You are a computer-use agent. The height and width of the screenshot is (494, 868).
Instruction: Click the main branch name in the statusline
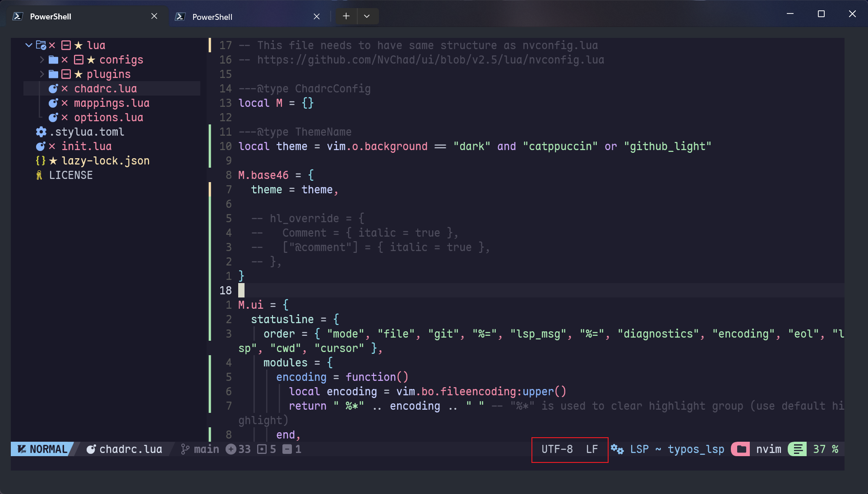(x=206, y=449)
